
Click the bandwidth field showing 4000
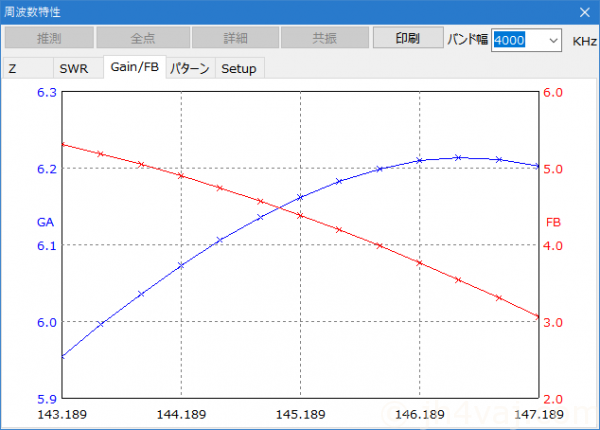pos(516,40)
